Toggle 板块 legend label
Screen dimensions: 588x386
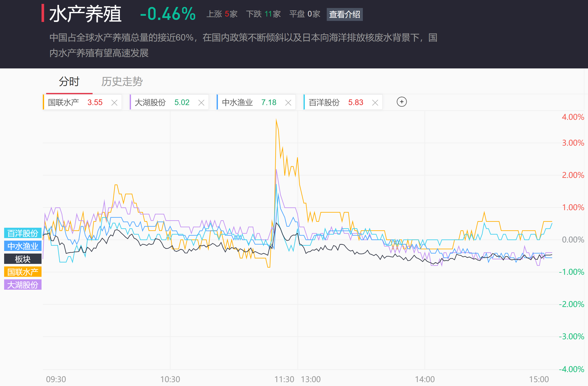23,259
